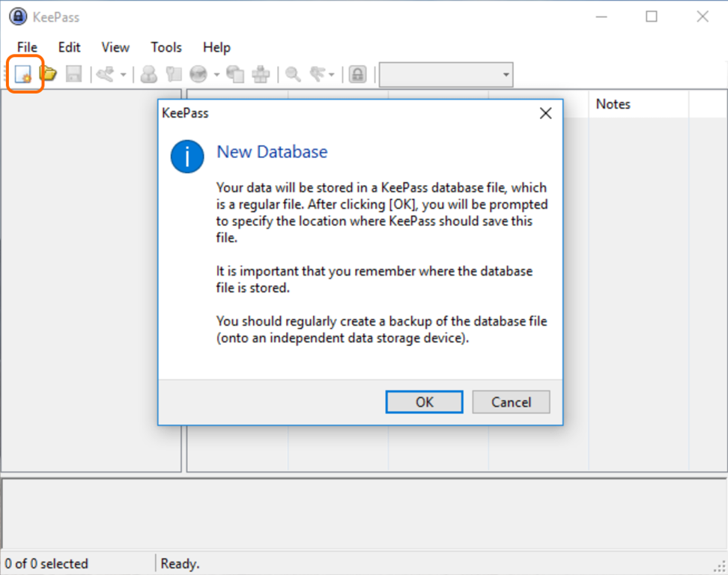728x575 pixels.
Task: Open the Tools menu
Action: click(x=166, y=47)
